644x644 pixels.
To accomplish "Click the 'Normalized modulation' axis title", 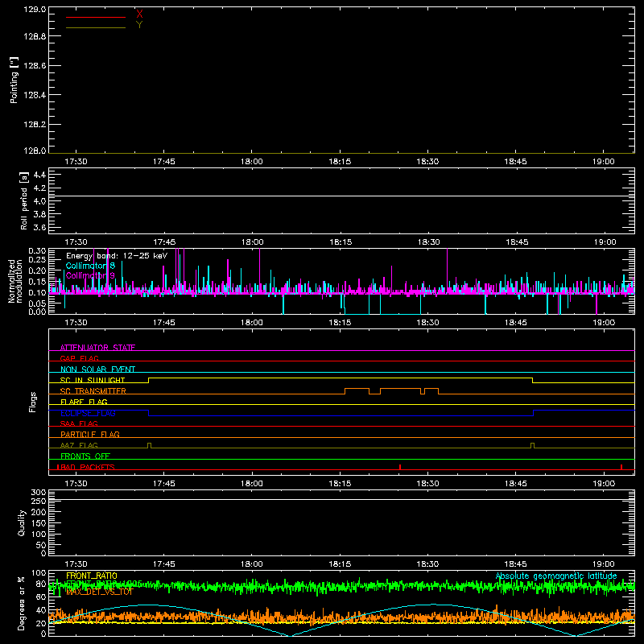I will point(15,281).
